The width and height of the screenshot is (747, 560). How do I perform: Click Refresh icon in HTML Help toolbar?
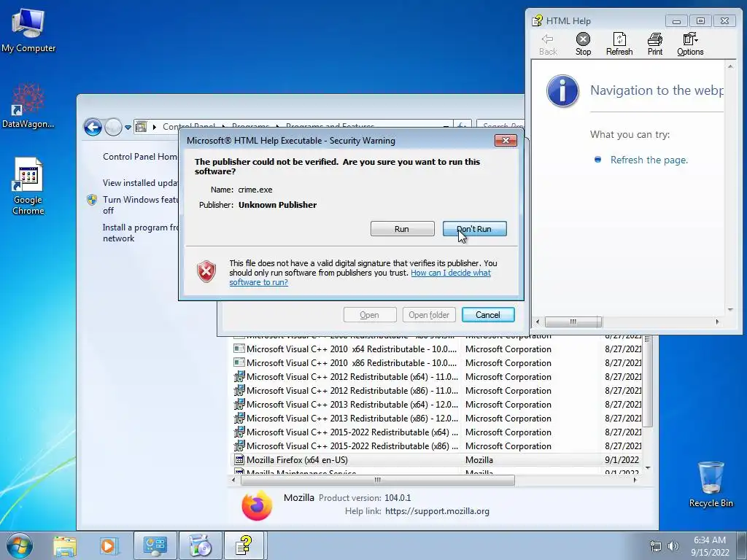(619, 44)
